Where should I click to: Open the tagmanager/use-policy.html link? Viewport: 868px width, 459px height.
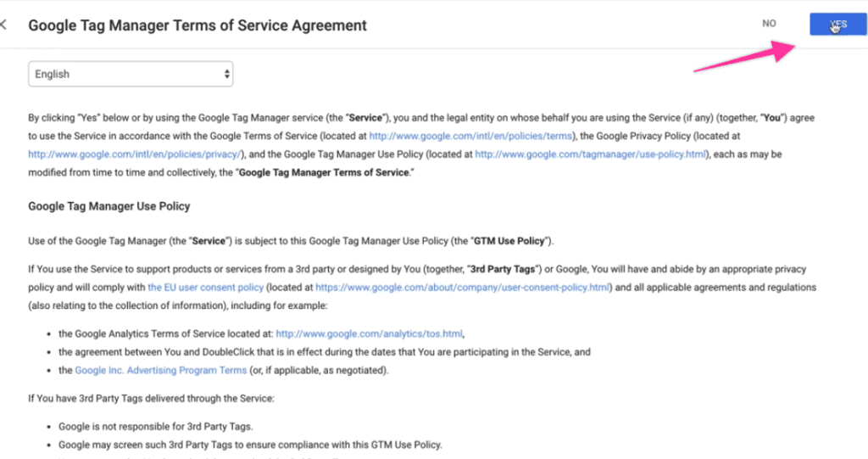(591, 154)
